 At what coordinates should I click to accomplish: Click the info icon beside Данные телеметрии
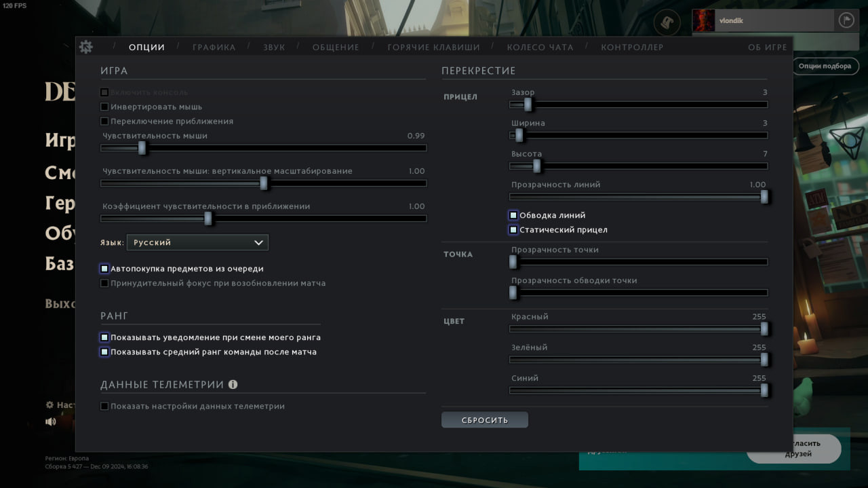point(233,384)
